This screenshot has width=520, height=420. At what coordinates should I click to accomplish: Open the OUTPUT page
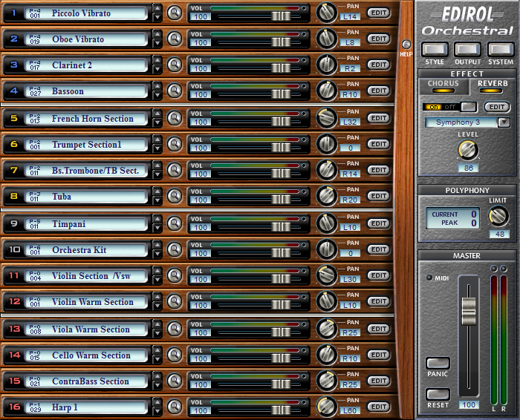point(467,50)
